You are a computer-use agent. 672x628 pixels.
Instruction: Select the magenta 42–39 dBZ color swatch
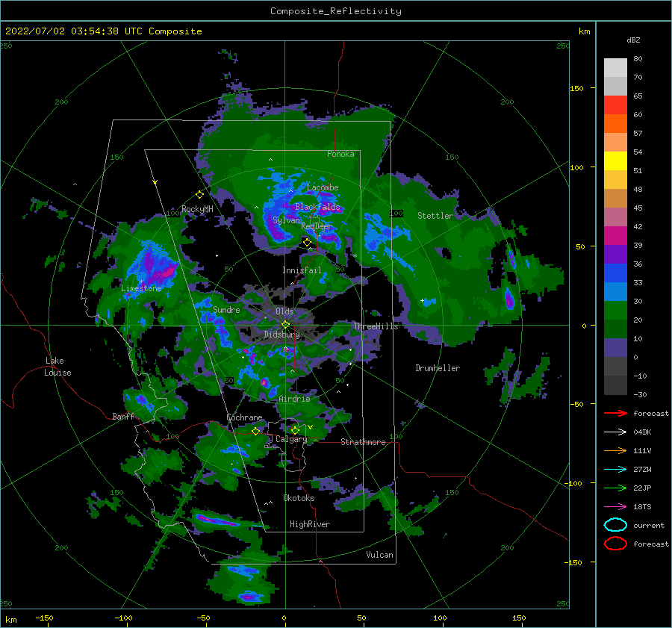coord(615,236)
